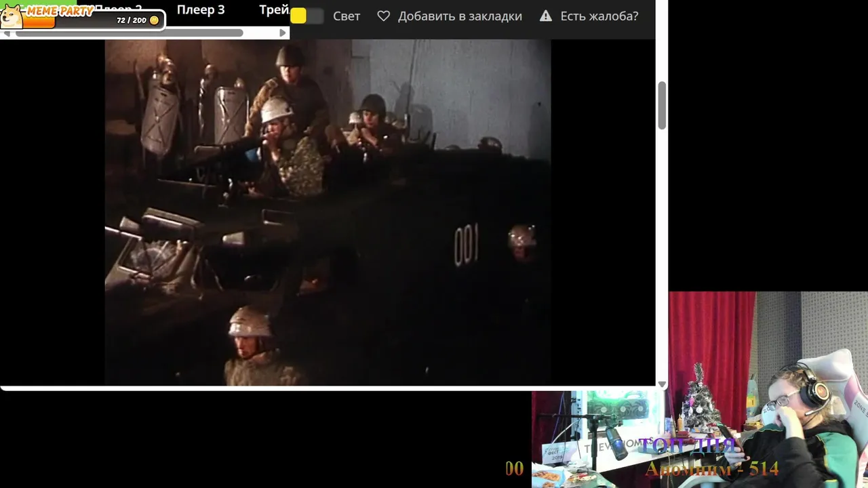This screenshot has width=868, height=488.
Task: Click the Аноним - 514 donation text
Action: coord(712,468)
